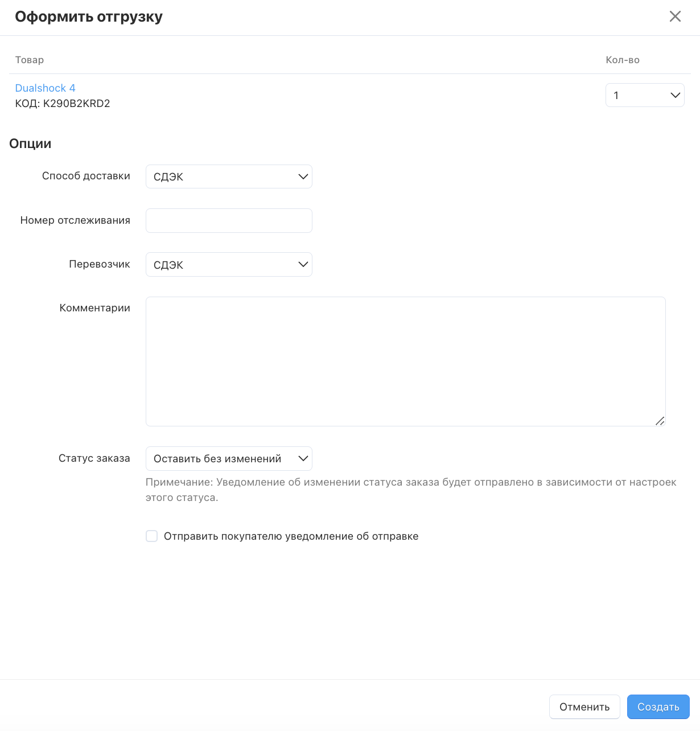Expand the Способ доставки dropdown
The height and width of the screenshot is (731, 700).
[229, 176]
